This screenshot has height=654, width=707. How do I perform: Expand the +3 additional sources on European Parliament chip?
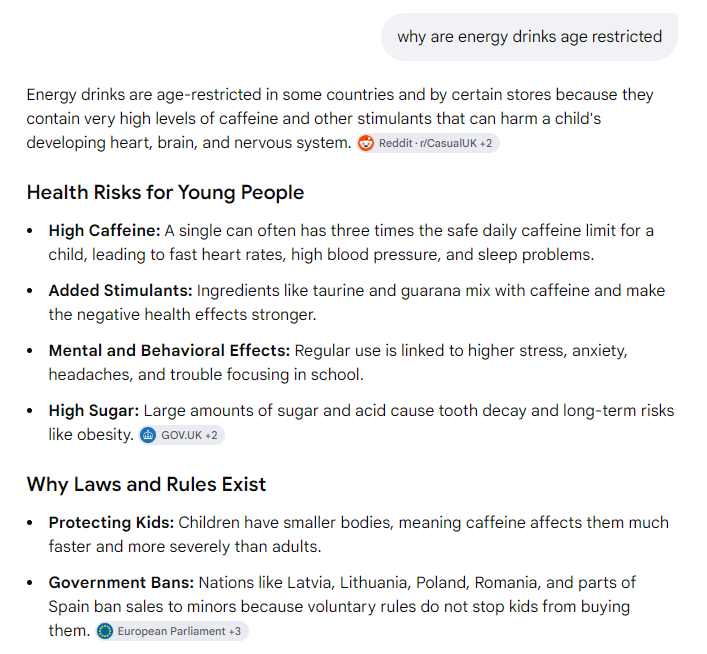pos(235,631)
